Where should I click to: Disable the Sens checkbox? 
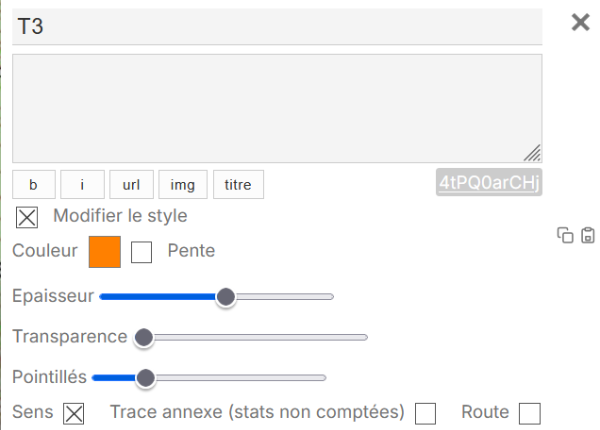(74, 413)
